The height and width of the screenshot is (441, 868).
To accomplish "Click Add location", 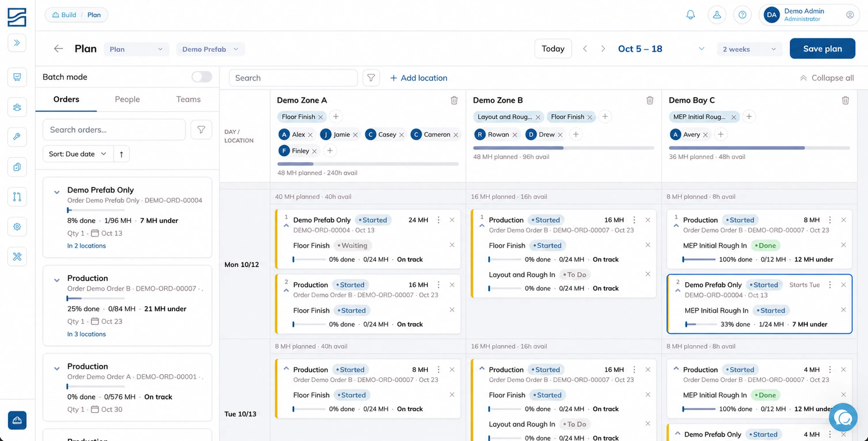I will (418, 78).
